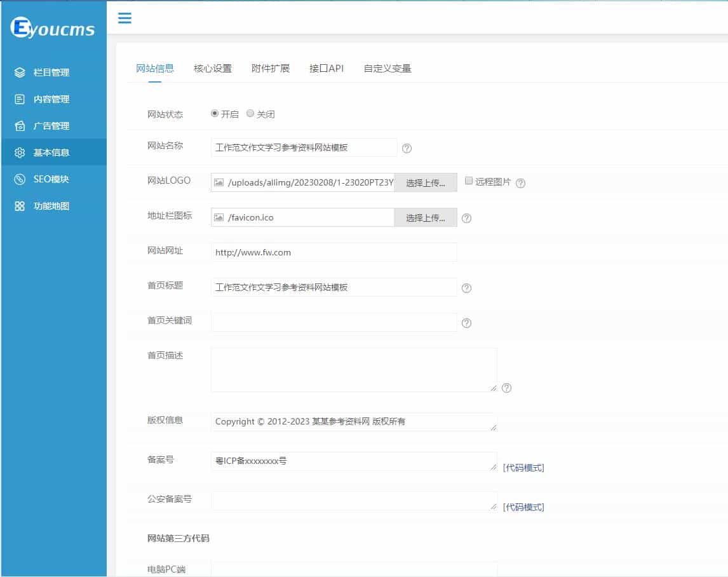Click help icon beside 首页关键词 field
The width and height of the screenshot is (728, 577).
point(467,323)
